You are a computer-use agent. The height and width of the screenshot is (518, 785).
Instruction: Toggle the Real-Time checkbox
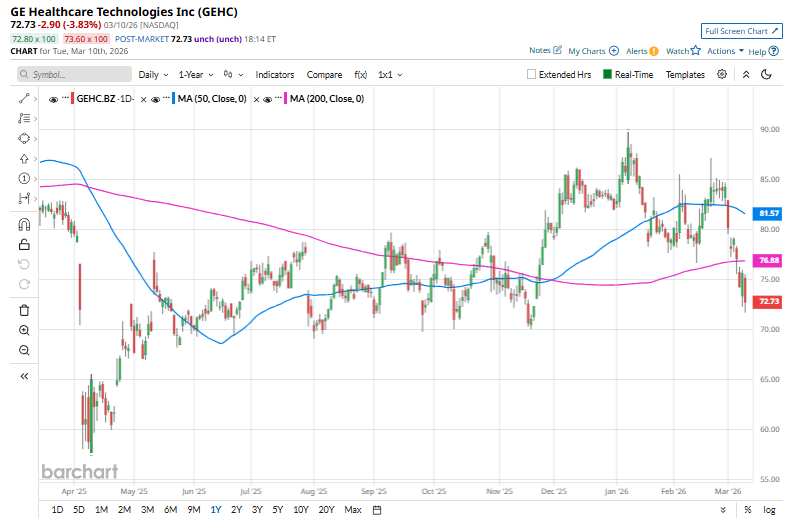(608, 74)
